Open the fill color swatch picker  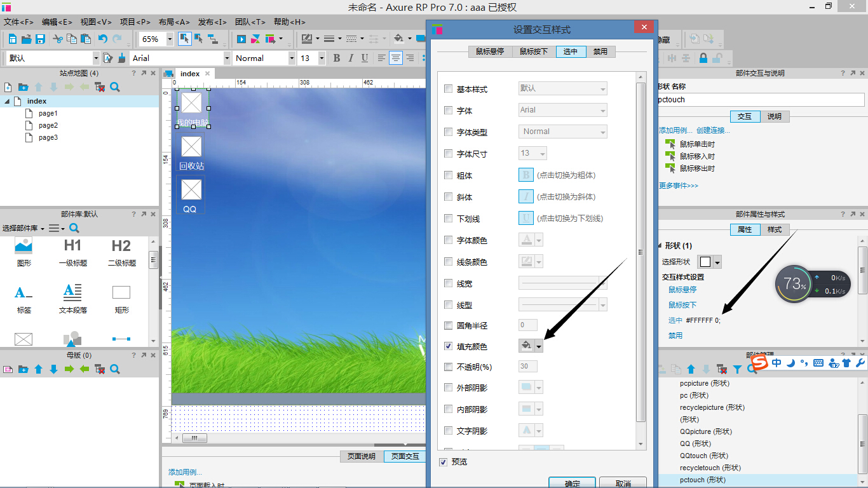pos(526,346)
